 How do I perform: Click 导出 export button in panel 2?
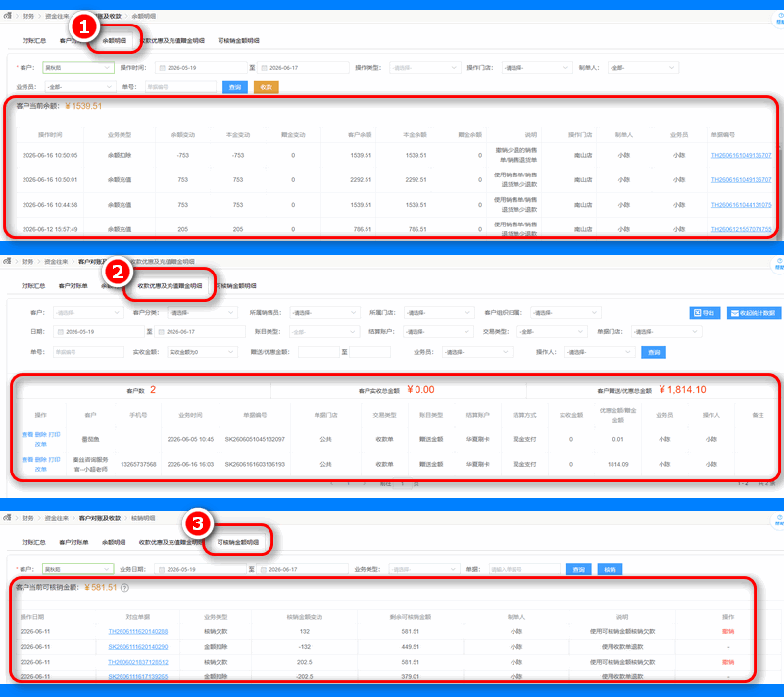pyautogui.click(x=705, y=313)
